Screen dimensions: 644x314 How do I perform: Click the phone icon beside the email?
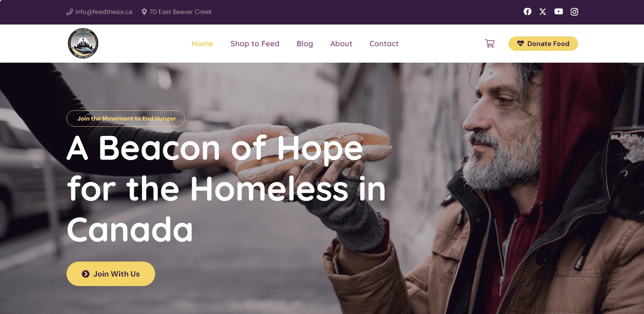click(x=70, y=12)
